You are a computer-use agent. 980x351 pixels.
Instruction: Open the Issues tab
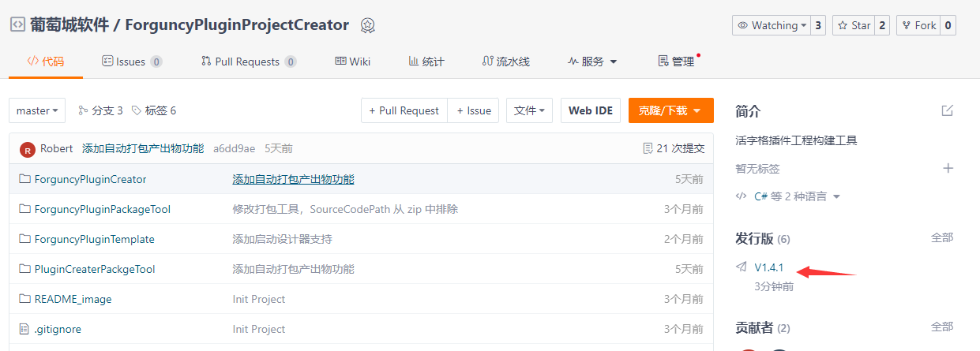point(132,62)
